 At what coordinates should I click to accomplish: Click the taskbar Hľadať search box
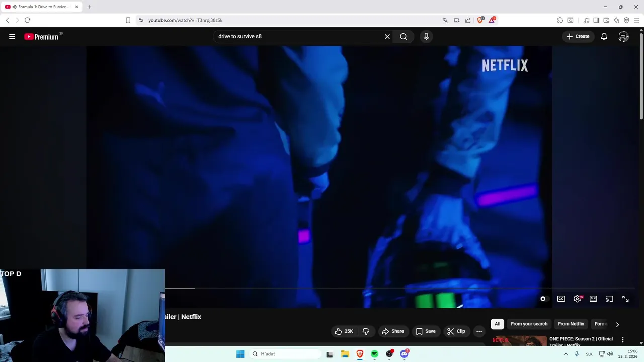(285, 354)
